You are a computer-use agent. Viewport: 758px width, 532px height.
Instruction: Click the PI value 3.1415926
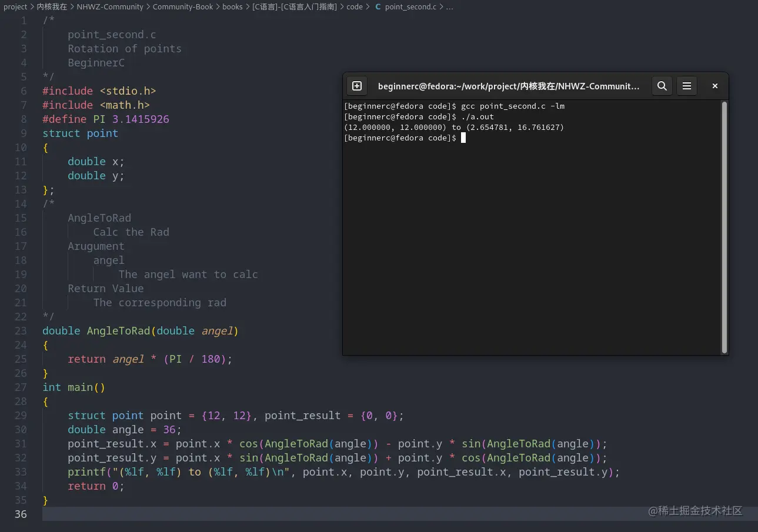click(141, 119)
